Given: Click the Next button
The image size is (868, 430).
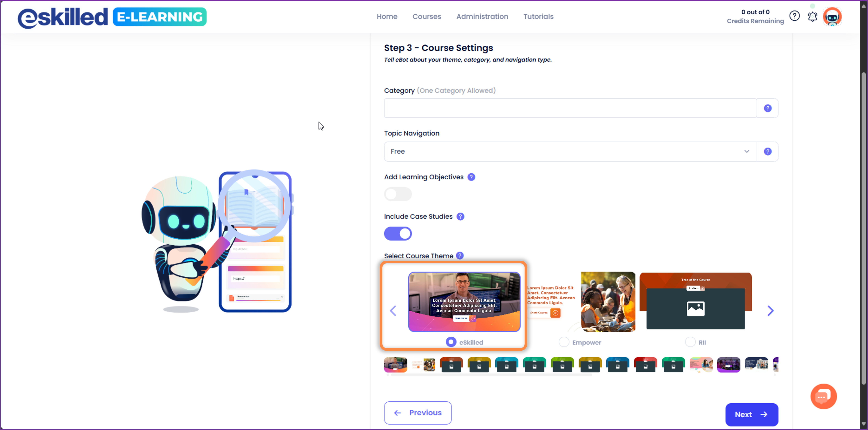Looking at the screenshot, I should pyautogui.click(x=752, y=414).
